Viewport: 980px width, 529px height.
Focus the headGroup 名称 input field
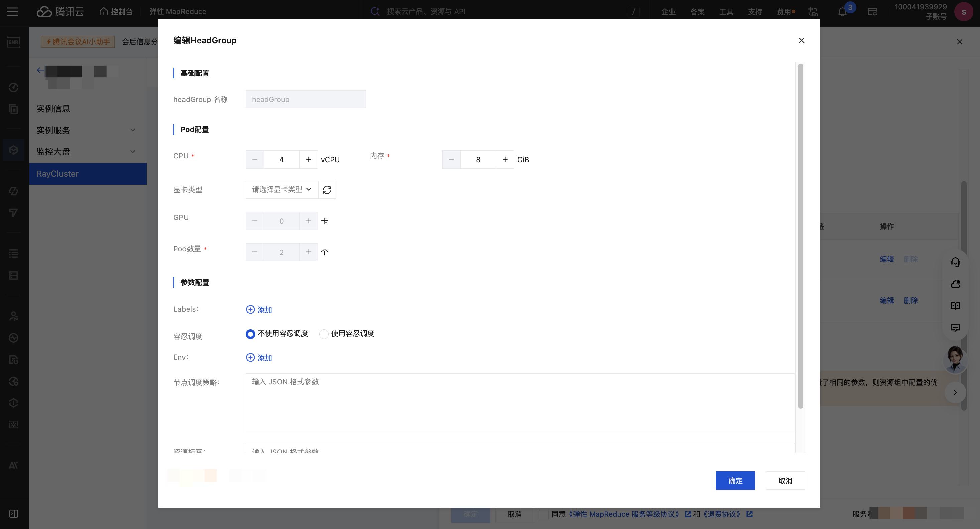[305, 99]
